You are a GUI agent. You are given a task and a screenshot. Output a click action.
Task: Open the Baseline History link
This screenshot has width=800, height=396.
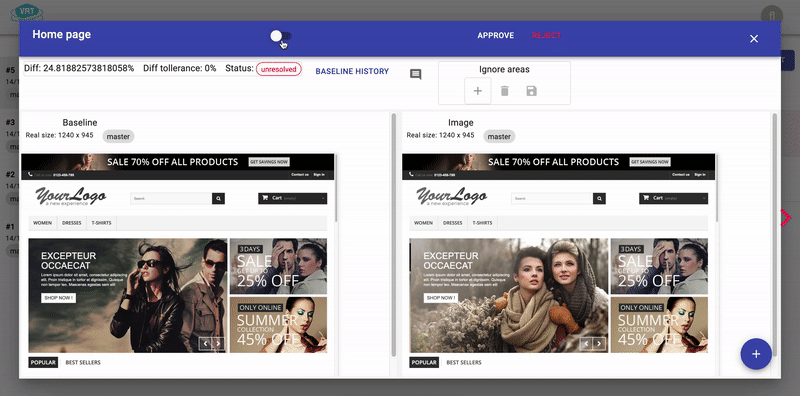pyautogui.click(x=352, y=71)
